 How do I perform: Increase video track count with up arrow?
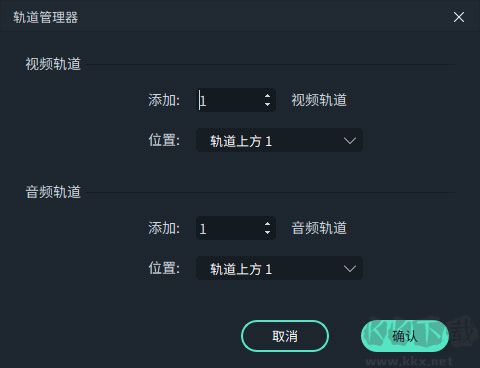pos(267,96)
